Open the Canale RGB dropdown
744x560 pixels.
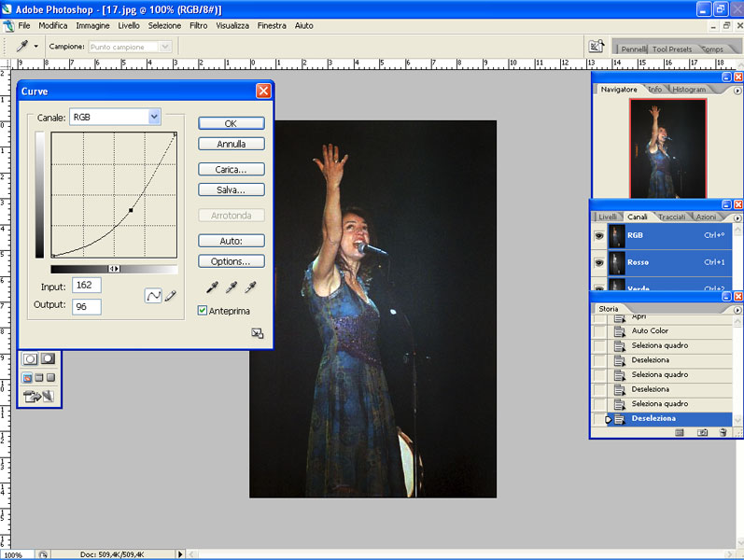(154, 117)
